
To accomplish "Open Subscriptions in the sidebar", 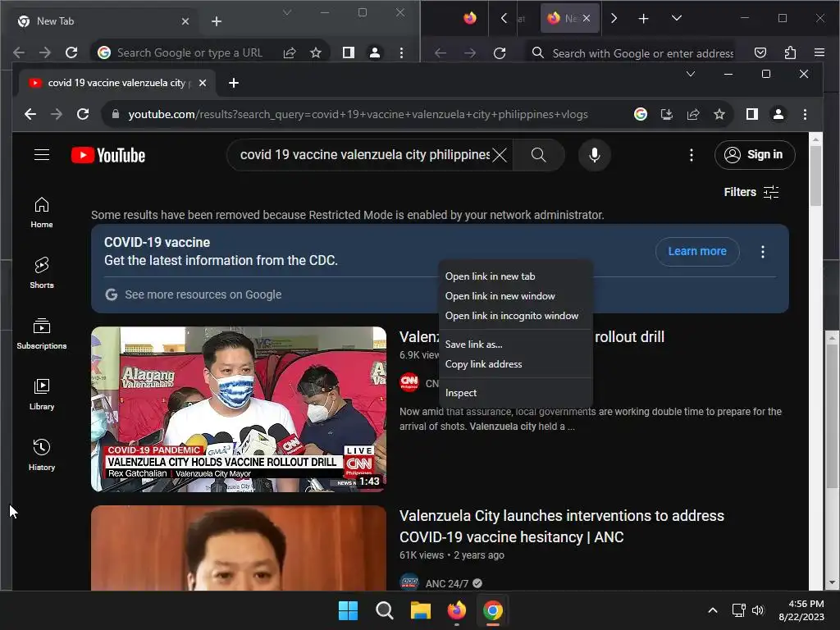I will tap(42, 334).
